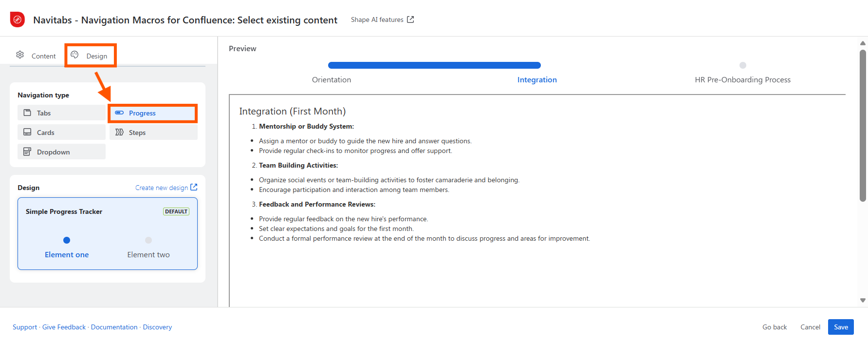Viewport: 868px width, 344px height.
Task: Save the navigation macro settings
Action: coord(841,327)
